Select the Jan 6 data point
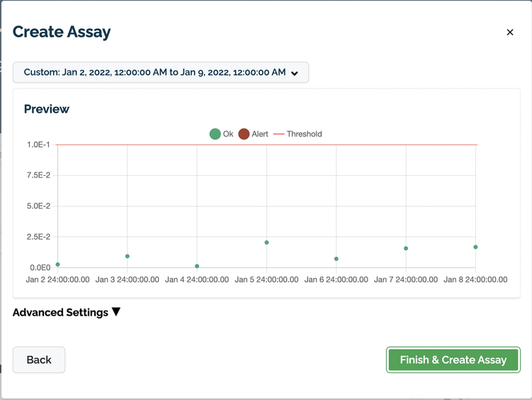The width and height of the screenshot is (532, 400). click(x=336, y=259)
